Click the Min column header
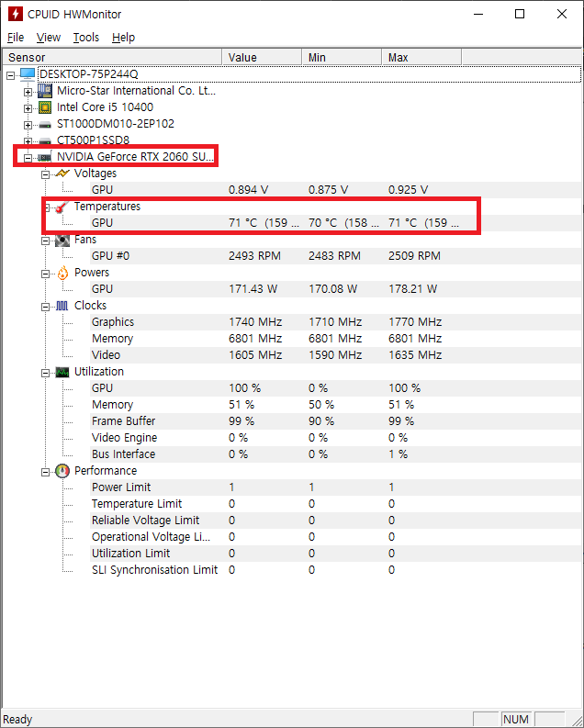The image size is (584, 728). [x=342, y=57]
